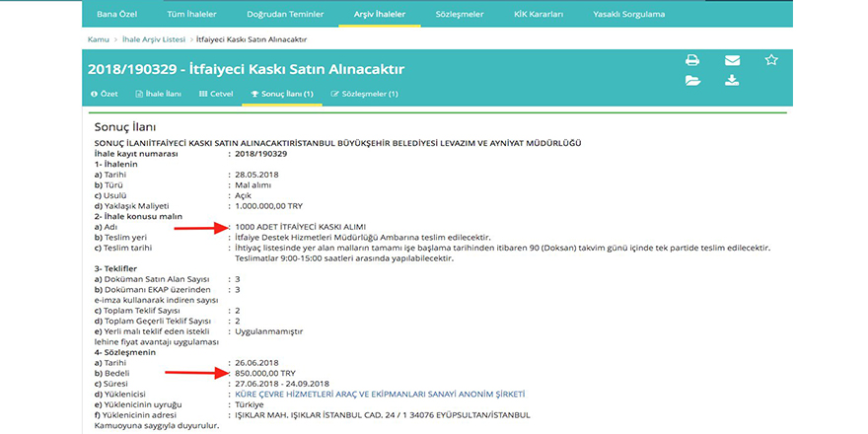
Task: Click the print icon
Action: click(x=692, y=60)
